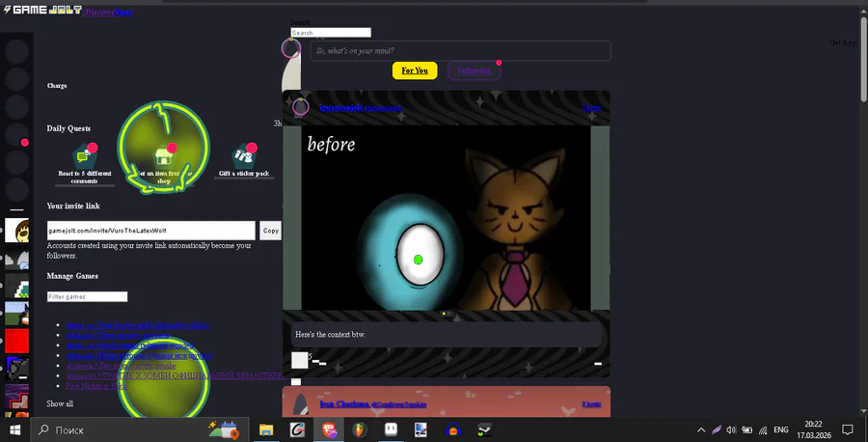
Task: Open the 'REMASTERED' game link in list
Action: (x=176, y=375)
